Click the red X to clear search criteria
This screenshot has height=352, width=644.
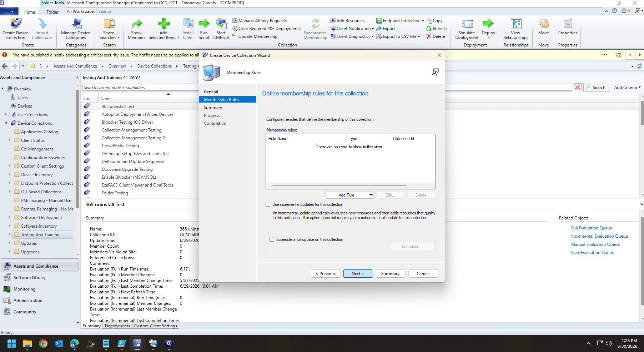point(577,87)
